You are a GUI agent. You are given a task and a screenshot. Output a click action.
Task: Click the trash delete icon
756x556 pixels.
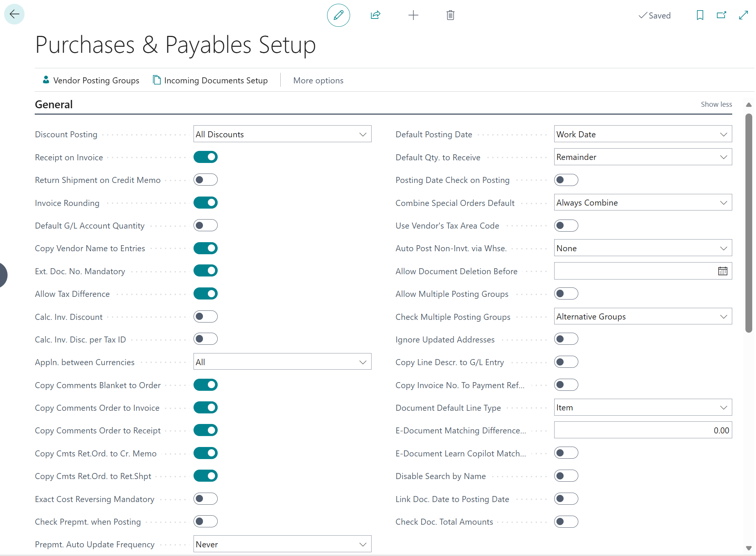pyautogui.click(x=450, y=15)
